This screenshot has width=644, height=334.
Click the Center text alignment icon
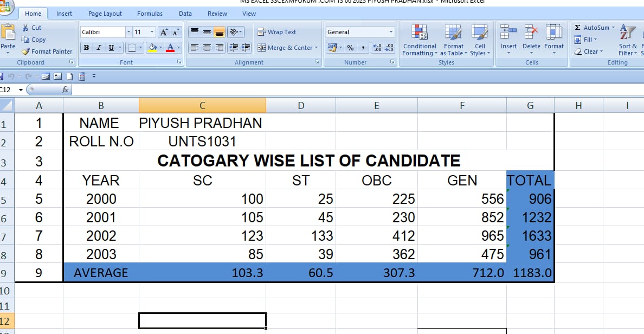pyautogui.click(x=207, y=48)
